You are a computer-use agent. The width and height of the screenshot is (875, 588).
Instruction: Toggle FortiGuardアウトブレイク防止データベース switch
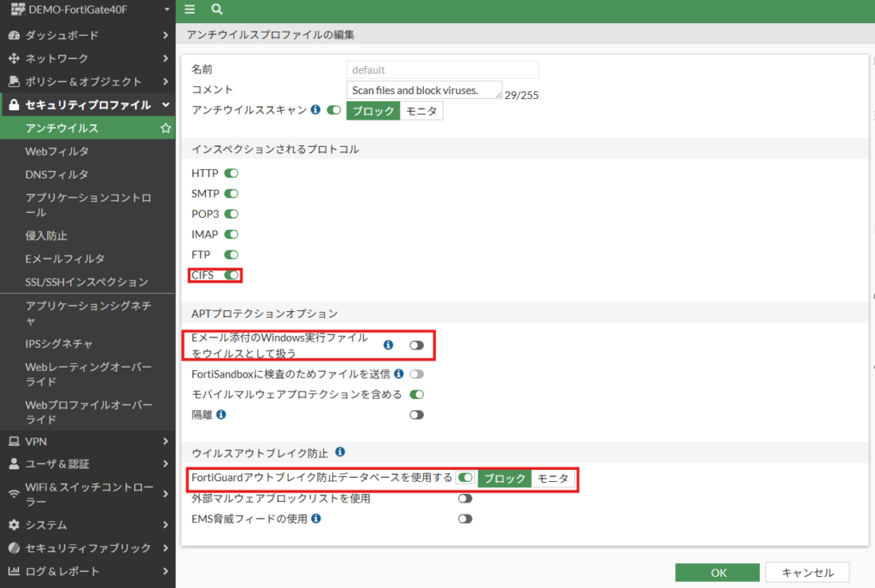(x=465, y=478)
